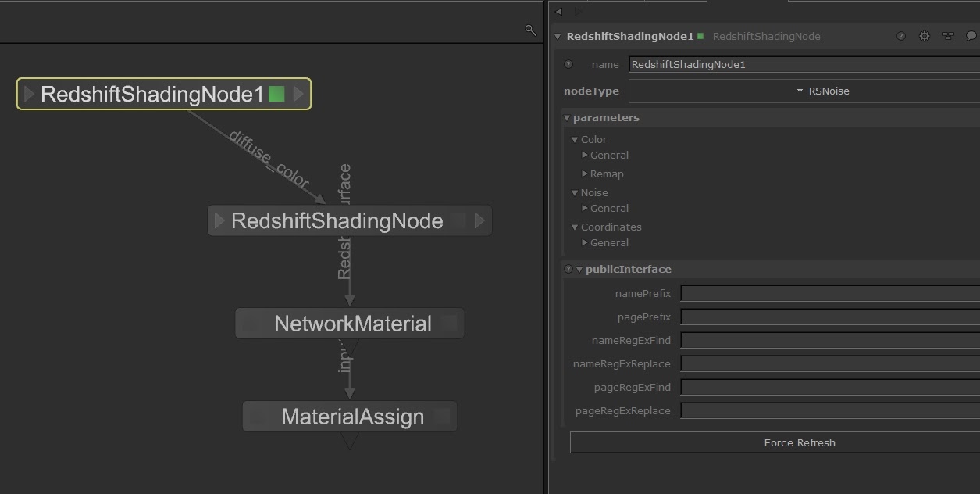This screenshot has width=980, height=494.
Task: Expand General under Color
Action: click(585, 155)
